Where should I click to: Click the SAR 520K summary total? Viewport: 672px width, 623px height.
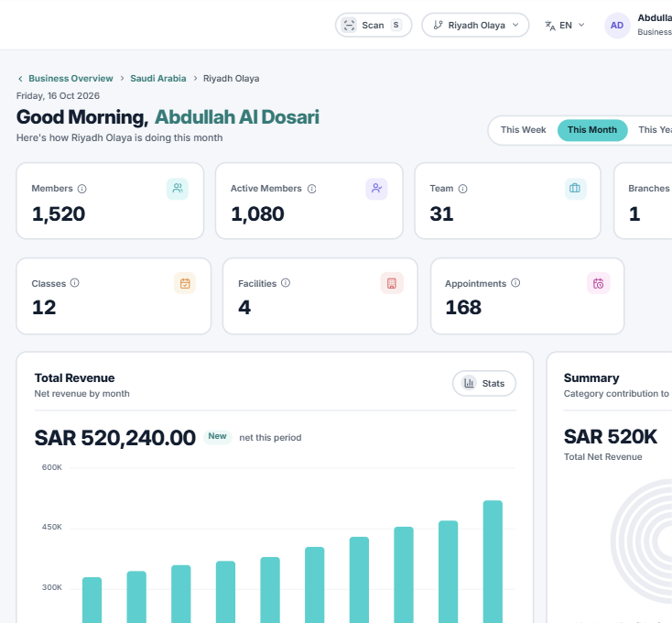(x=611, y=437)
